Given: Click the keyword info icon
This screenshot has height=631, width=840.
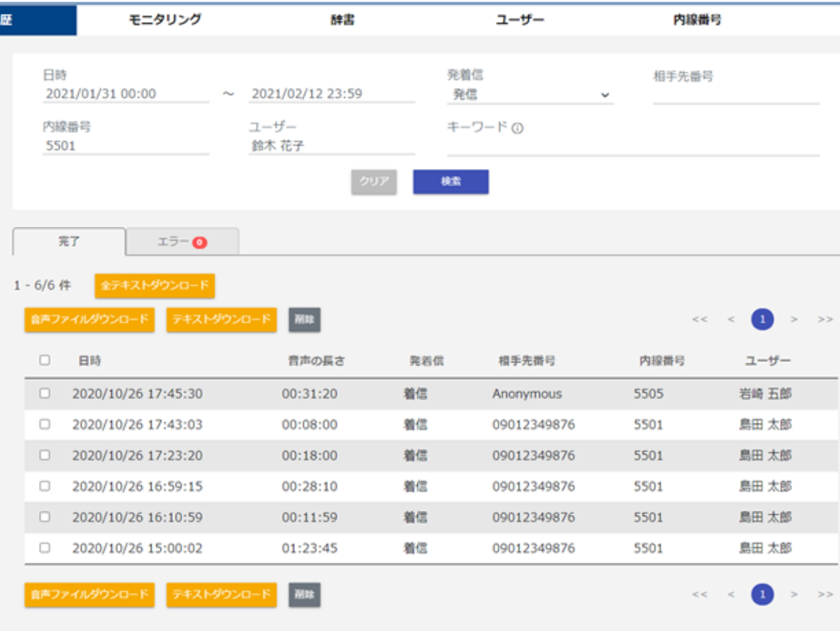Looking at the screenshot, I should click(x=517, y=128).
